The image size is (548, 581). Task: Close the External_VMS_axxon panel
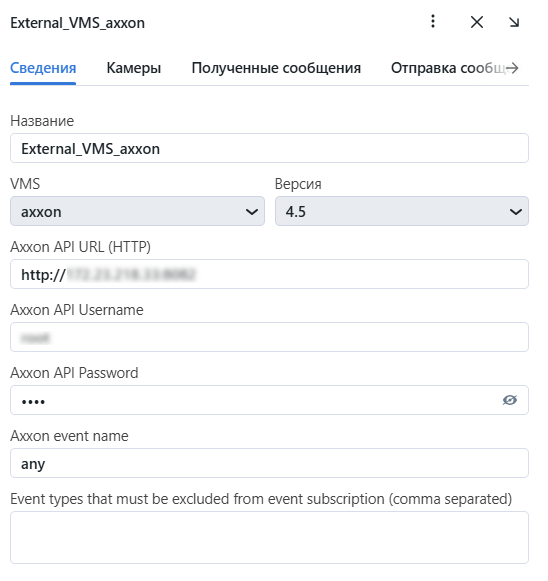point(477,22)
